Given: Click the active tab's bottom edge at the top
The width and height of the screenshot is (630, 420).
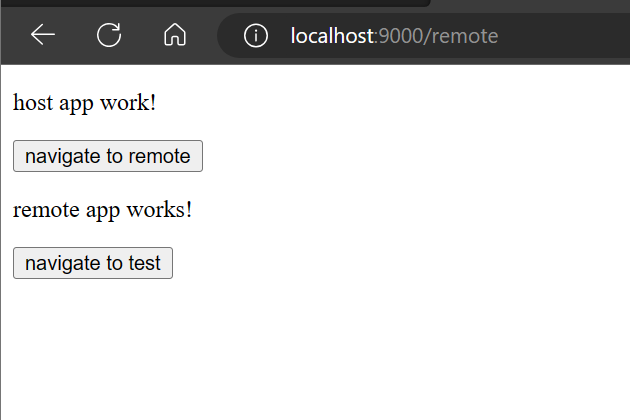Looking at the screenshot, I should [x=215, y=3].
